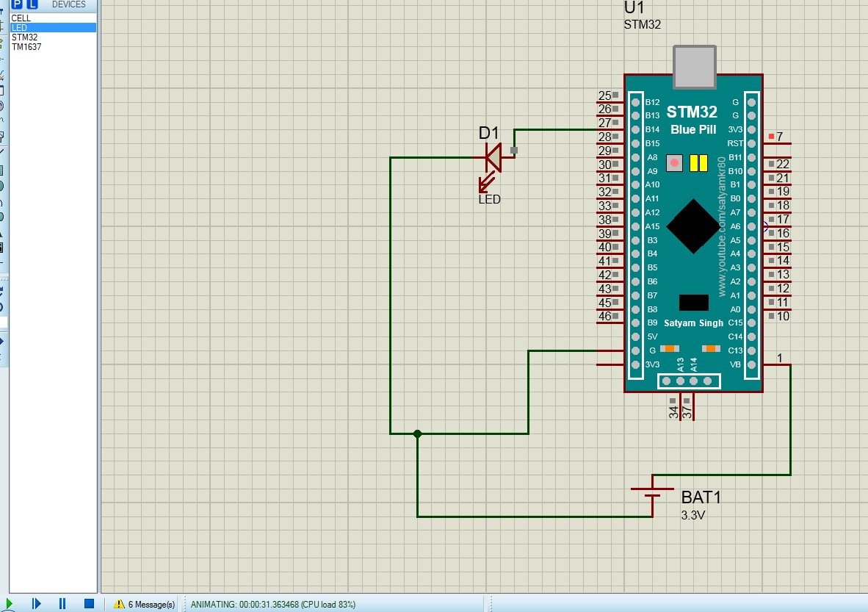Click the P pick-devices button
Screen dimensions: 868x612
click(x=17, y=4)
